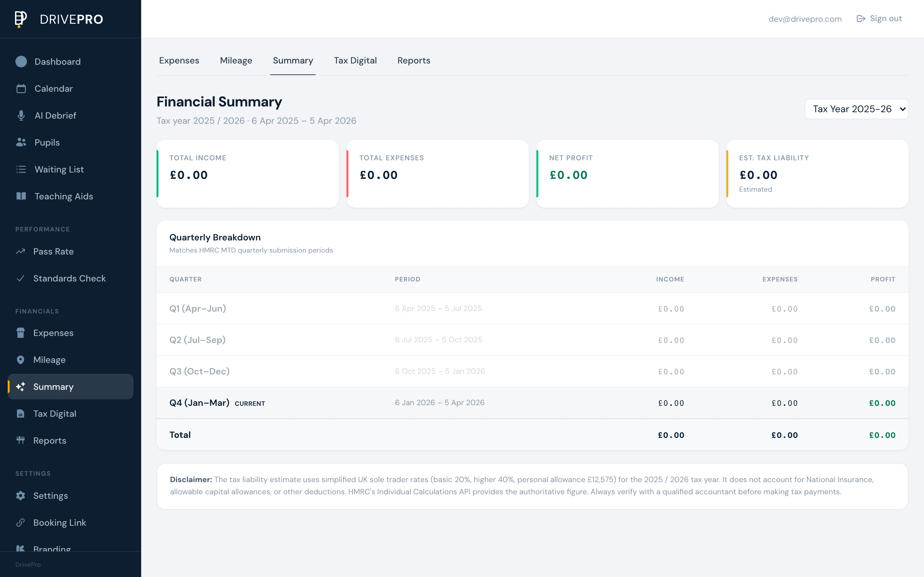Open Reports from the sidebar
924x577 pixels.
50,440
